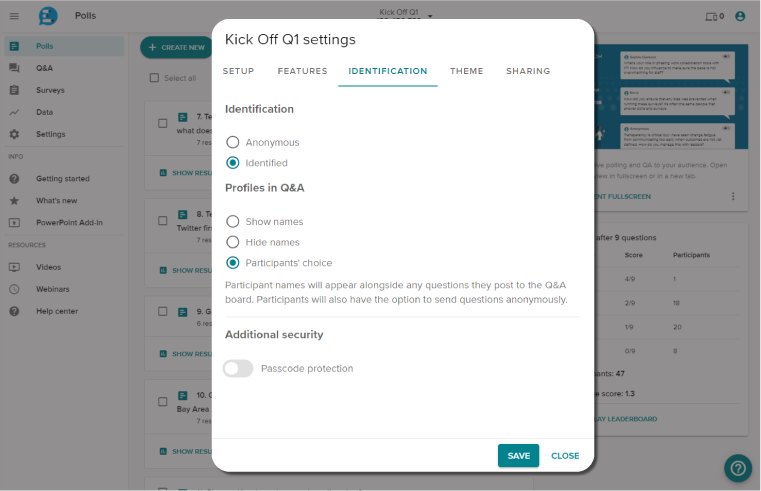Image resolution: width=761 pixels, height=491 pixels.
Task: Open the Settings gear icon in sidebar
Action: pos(14,134)
